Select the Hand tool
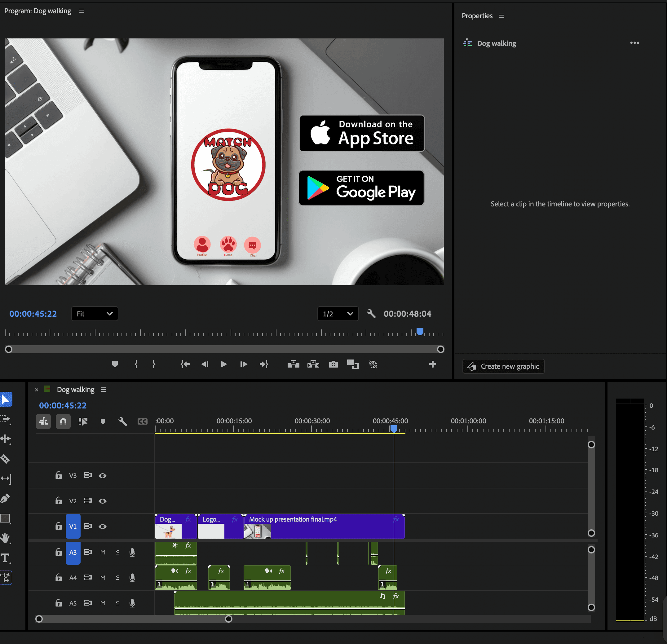The image size is (667, 644). [x=5, y=538]
